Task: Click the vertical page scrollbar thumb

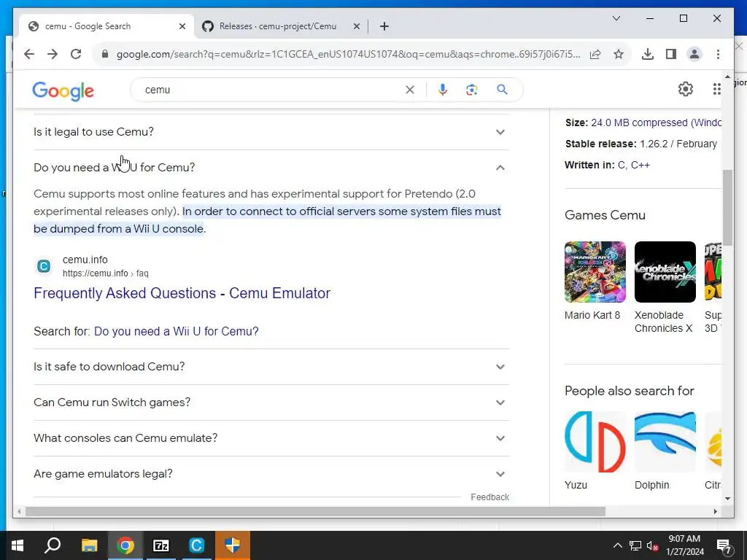Action: pyautogui.click(x=727, y=208)
